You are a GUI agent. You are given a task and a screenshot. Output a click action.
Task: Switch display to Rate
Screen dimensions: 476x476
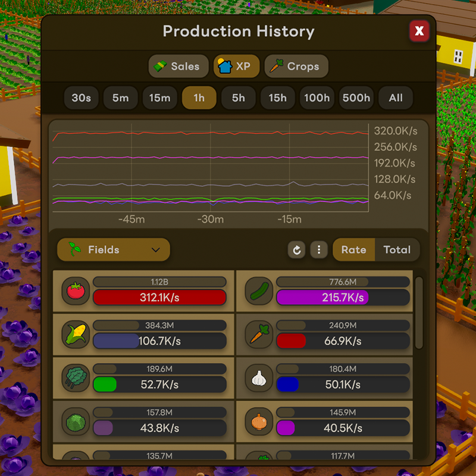pyautogui.click(x=353, y=250)
